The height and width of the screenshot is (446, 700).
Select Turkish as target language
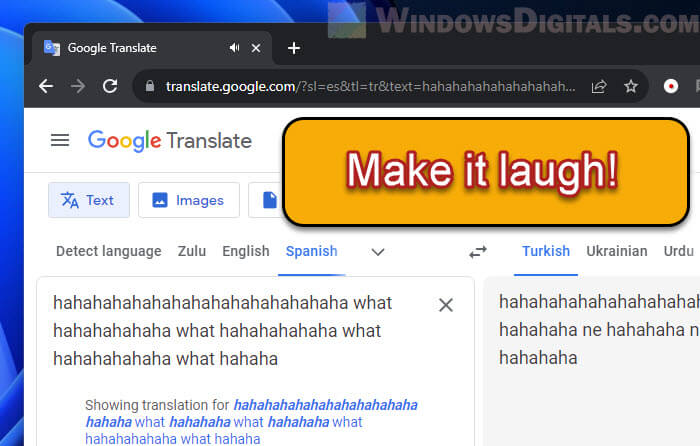[546, 251]
